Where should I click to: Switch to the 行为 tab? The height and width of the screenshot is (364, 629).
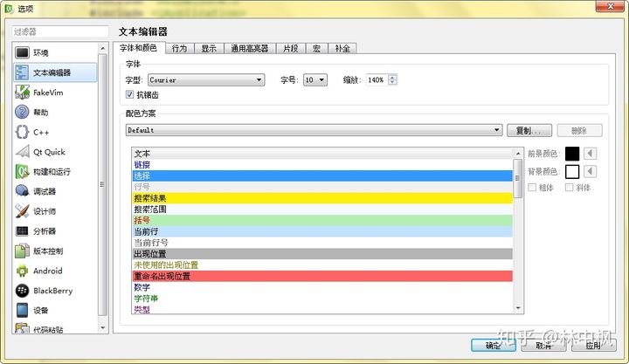coord(179,49)
